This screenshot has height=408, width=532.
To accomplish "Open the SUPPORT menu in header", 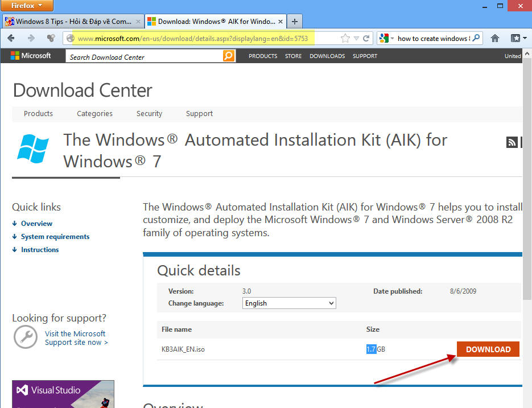I will [x=365, y=56].
